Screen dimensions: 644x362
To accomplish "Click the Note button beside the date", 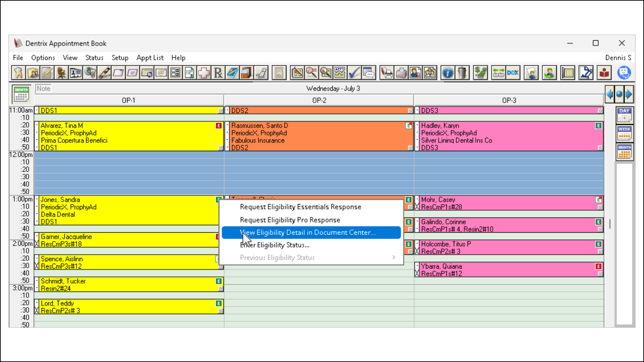I will (x=44, y=88).
